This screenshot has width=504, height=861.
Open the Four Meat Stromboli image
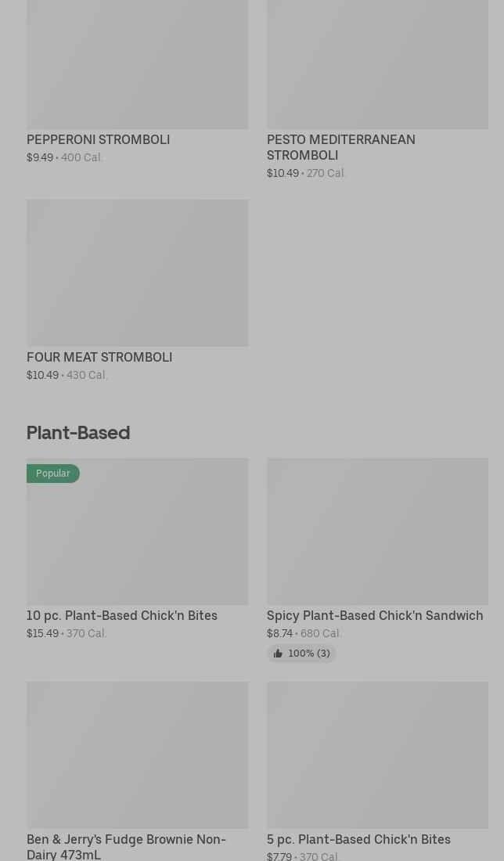(137, 272)
